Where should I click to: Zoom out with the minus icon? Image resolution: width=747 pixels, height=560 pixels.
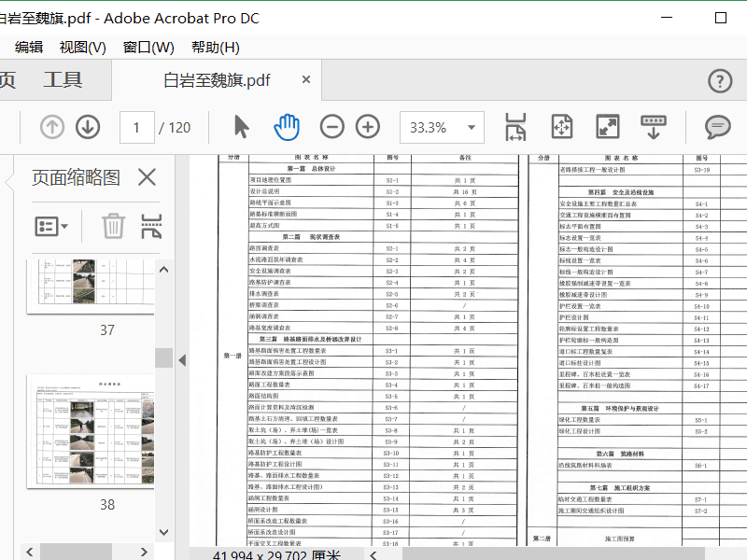tap(332, 128)
